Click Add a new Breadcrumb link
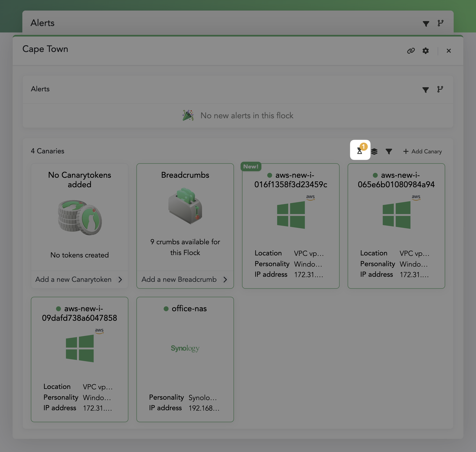Screen dimensions: 476x452 (x=179, y=280)
